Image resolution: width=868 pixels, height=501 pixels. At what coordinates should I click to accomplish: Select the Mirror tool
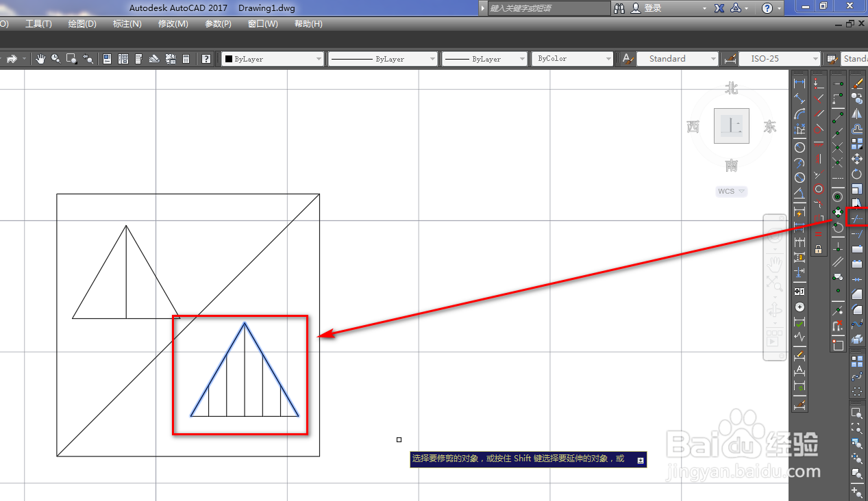tap(857, 114)
